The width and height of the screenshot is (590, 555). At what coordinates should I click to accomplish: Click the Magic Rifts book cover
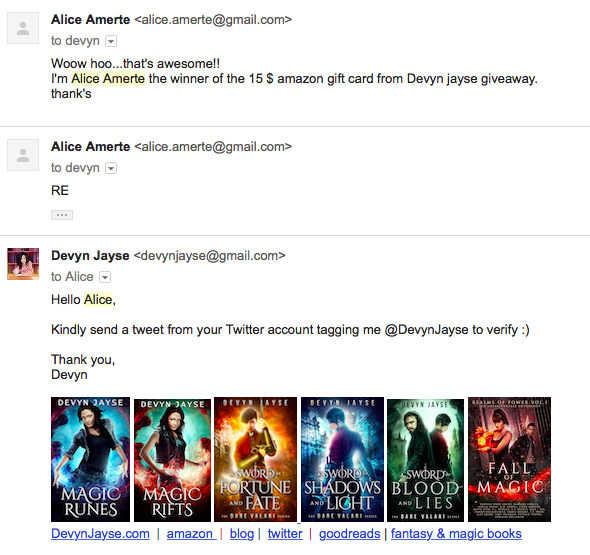click(x=172, y=461)
